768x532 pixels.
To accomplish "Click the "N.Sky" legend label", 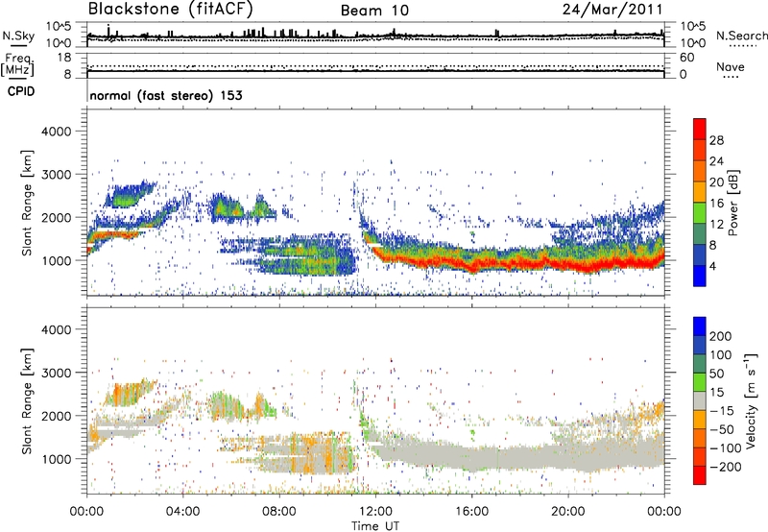I will click(18, 36).
